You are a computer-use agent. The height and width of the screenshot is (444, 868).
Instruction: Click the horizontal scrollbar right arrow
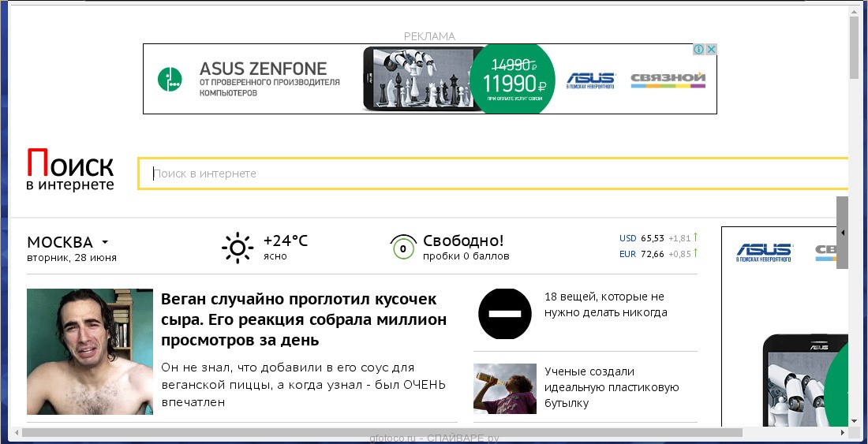[x=843, y=432]
